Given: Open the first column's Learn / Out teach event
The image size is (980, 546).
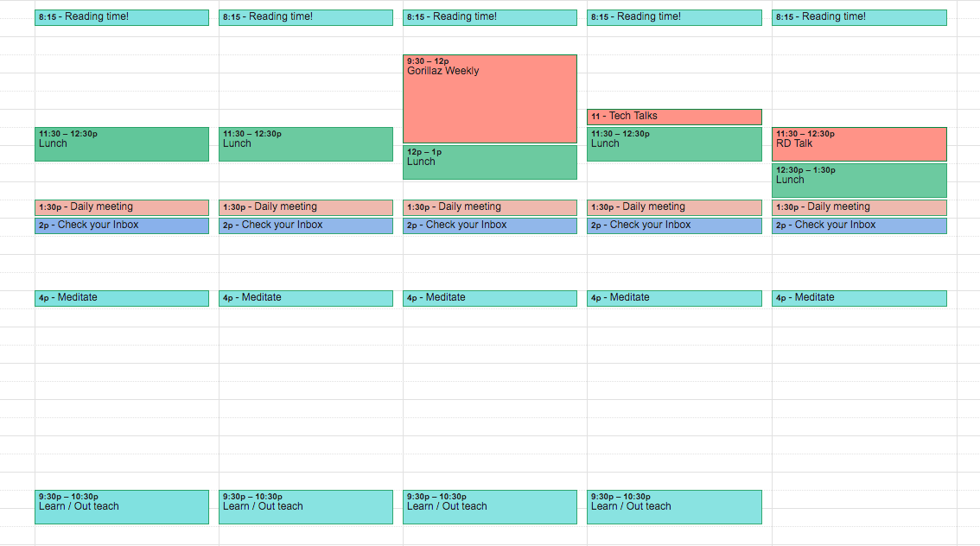Looking at the screenshot, I should 122,506.
